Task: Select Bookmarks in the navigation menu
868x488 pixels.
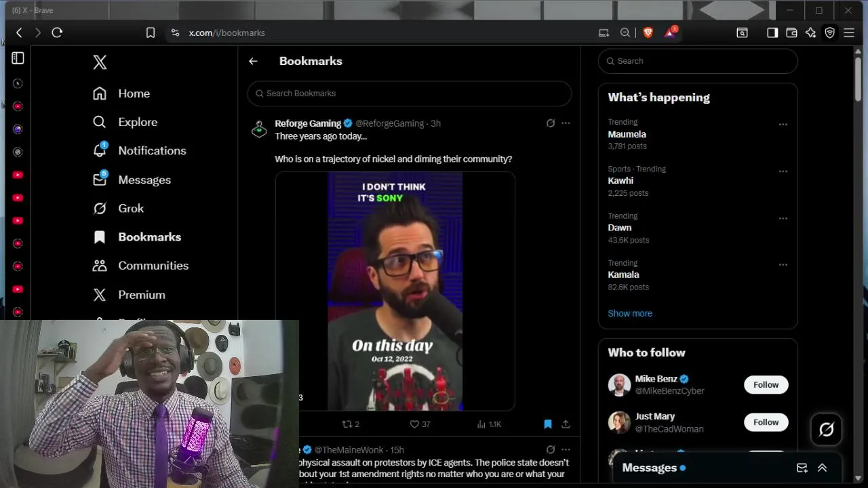Action: pyautogui.click(x=137, y=237)
